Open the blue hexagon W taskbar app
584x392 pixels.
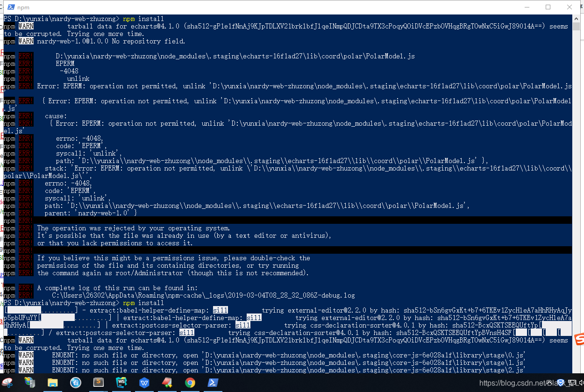click(144, 383)
